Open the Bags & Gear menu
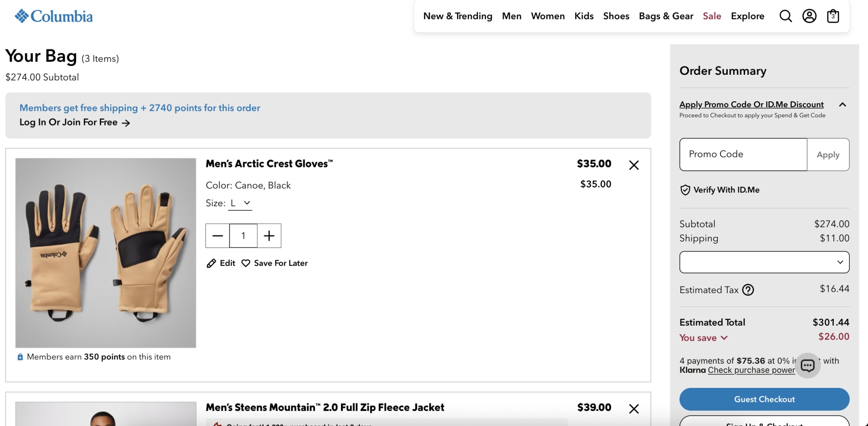The width and height of the screenshot is (868, 426). tap(666, 16)
